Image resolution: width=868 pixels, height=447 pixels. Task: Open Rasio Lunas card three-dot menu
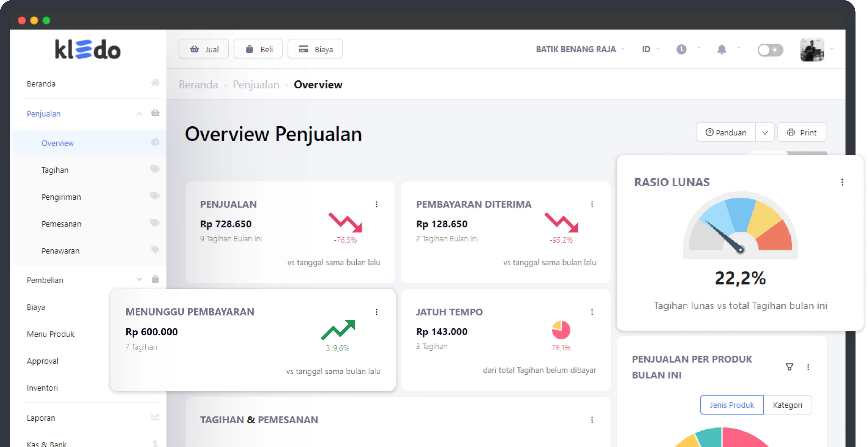842,182
